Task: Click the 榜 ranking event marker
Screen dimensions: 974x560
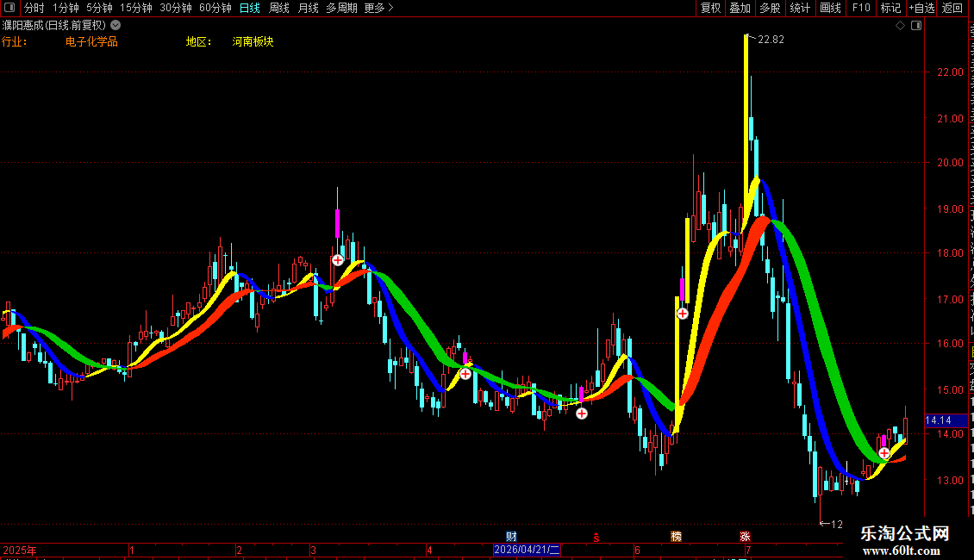Action: [x=676, y=537]
